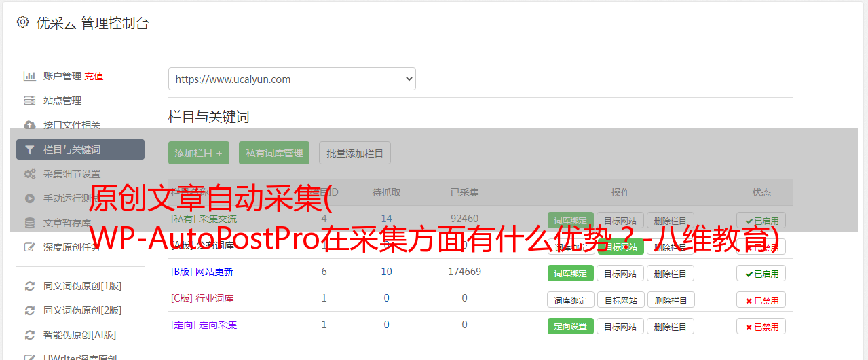Click the 优采云 管理控制台 title
The width and height of the screenshot is (868, 360).
point(92,23)
